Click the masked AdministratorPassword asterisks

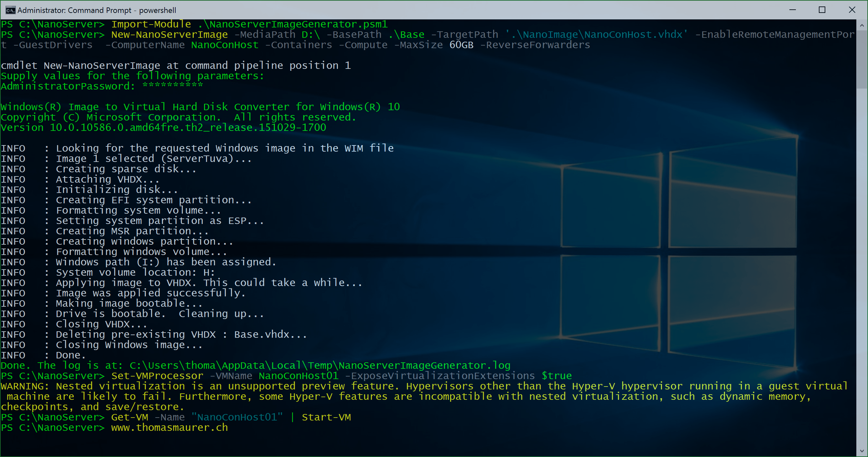point(172,86)
